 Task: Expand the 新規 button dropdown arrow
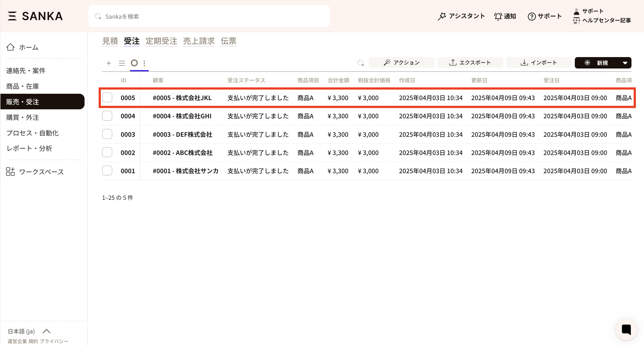[x=625, y=63]
